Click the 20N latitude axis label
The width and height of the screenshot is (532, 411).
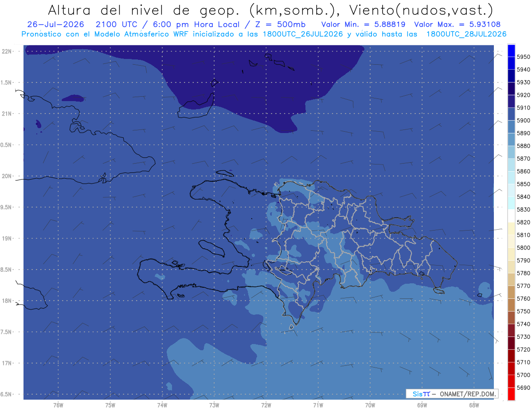pyautogui.click(x=7, y=176)
